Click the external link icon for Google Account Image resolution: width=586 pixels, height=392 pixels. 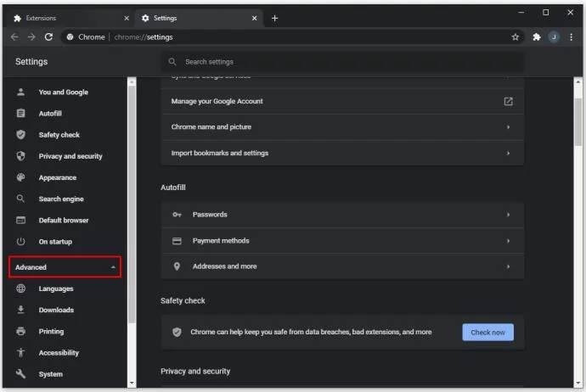click(x=508, y=101)
